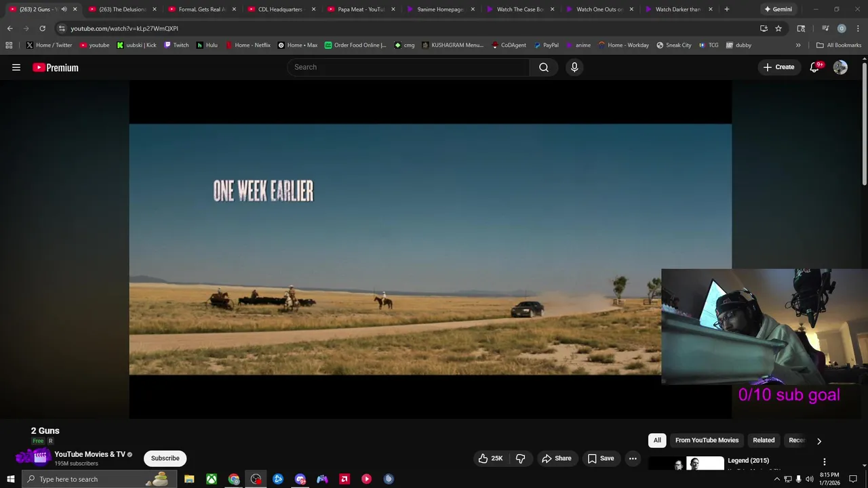Subscribe to YouTube Movies & TV
The height and width of the screenshot is (488, 868).
pos(165,458)
